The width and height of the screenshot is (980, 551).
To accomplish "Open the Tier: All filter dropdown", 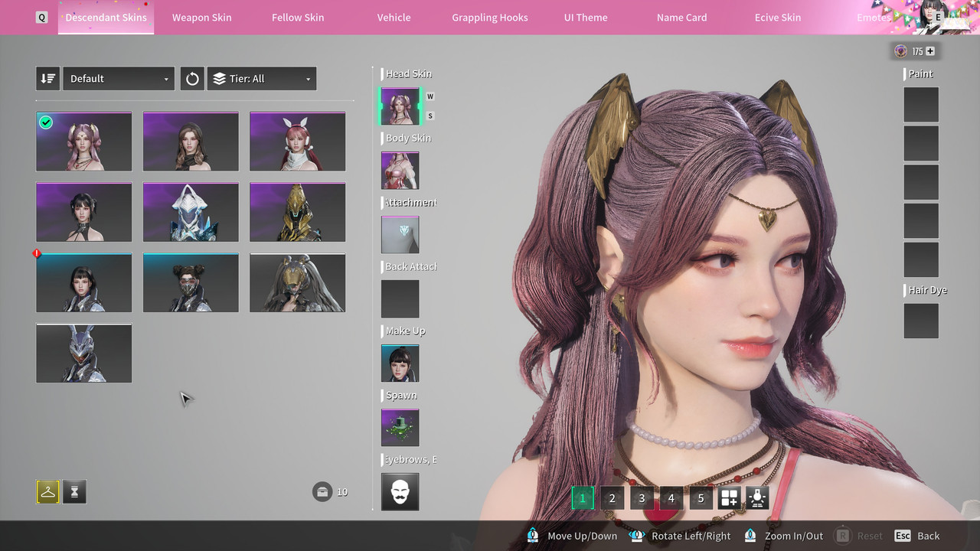I will tap(262, 78).
